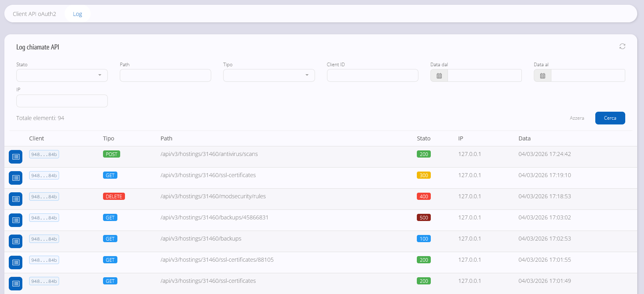Click path /api/v3/hostings/31460/modsecurity/rules
Image resolution: width=644 pixels, height=294 pixels.
(213, 196)
